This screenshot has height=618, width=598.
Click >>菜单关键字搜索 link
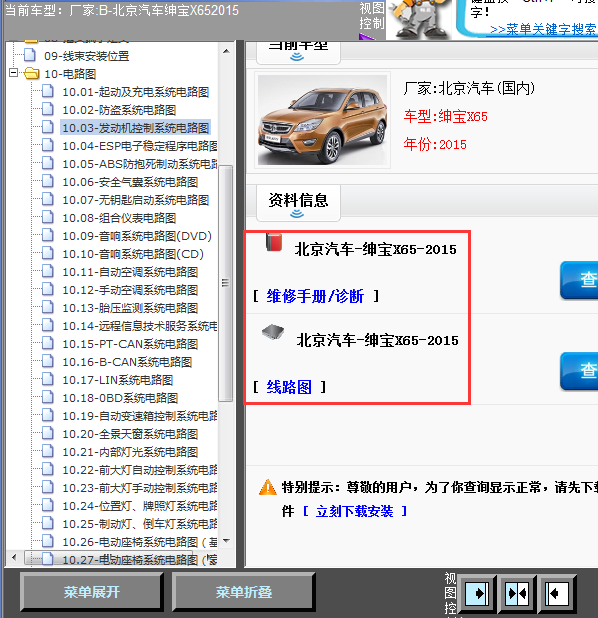click(543, 29)
